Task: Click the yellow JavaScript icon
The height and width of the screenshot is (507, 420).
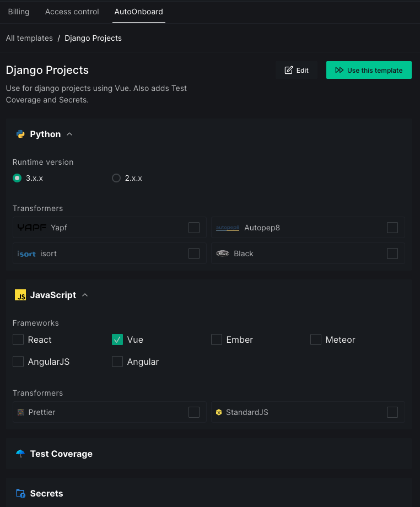Action: [x=20, y=295]
